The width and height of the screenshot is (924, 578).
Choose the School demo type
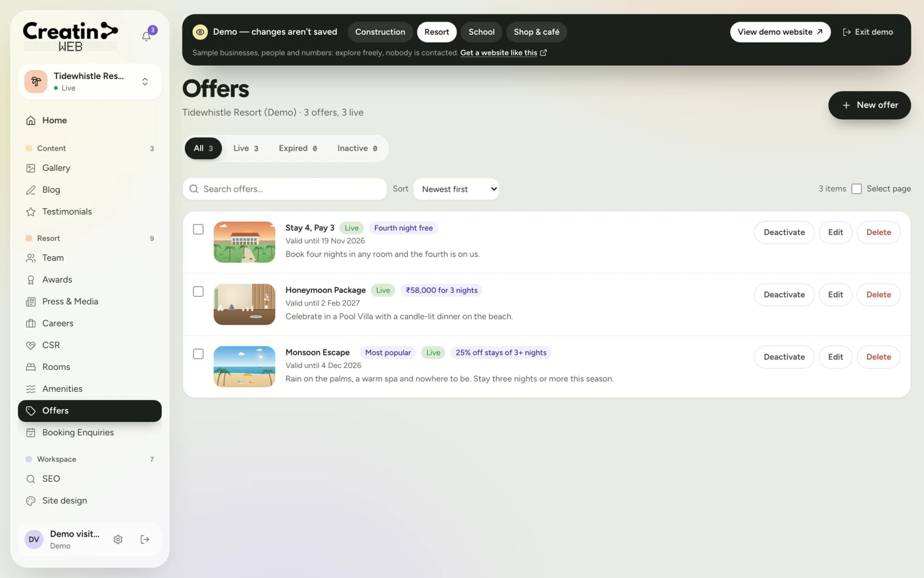click(481, 32)
